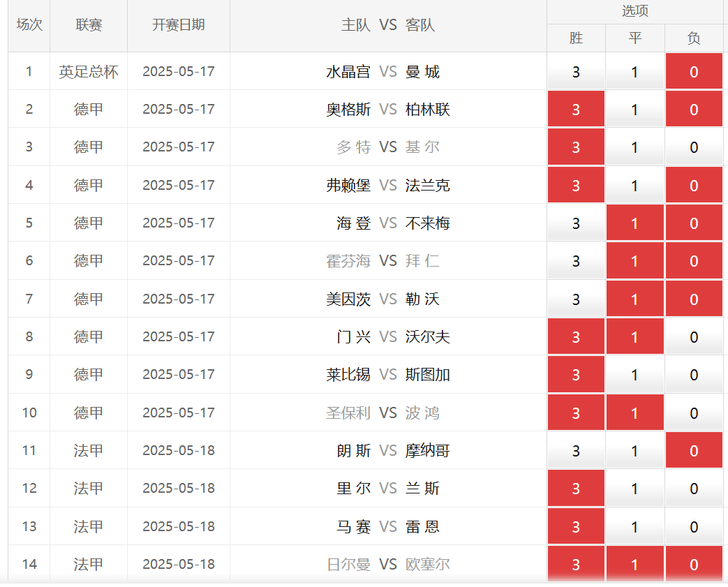
Task: Click home team name 莱比锡
Action: coord(348,375)
